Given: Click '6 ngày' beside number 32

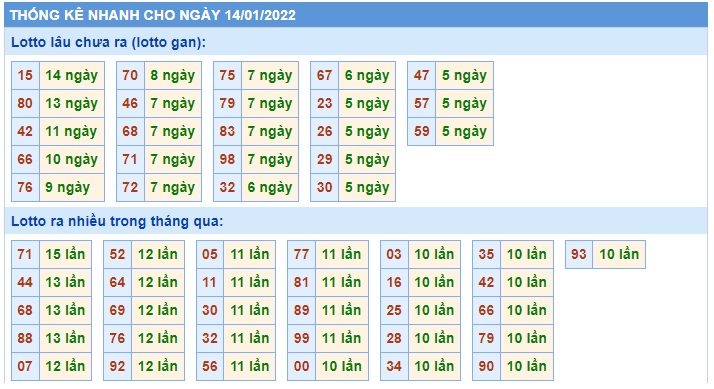Looking at the screenshot, I should pos(270,187).
